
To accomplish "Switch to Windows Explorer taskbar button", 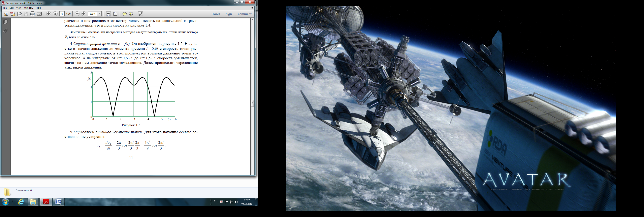I will coord(33,202).
